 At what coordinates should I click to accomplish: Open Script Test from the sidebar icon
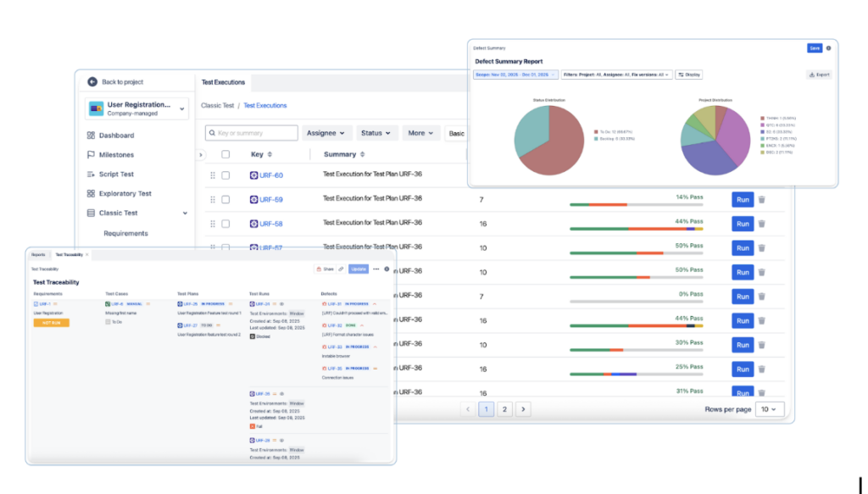coord(91,175)
